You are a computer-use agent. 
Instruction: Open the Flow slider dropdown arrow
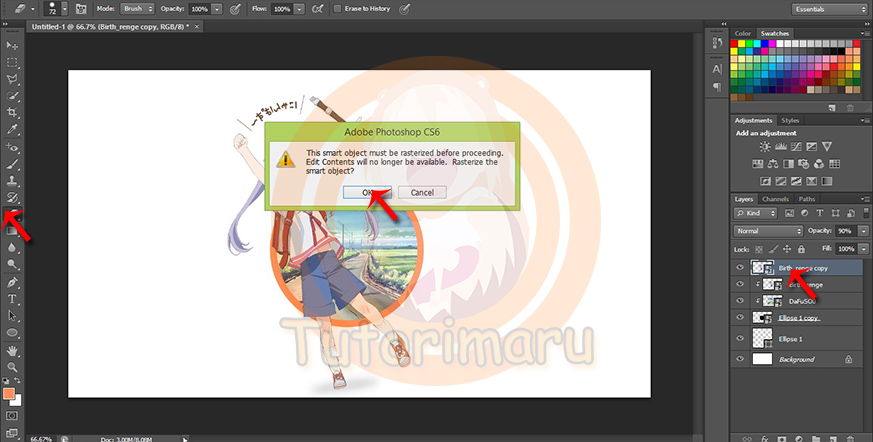pos(300,9)
